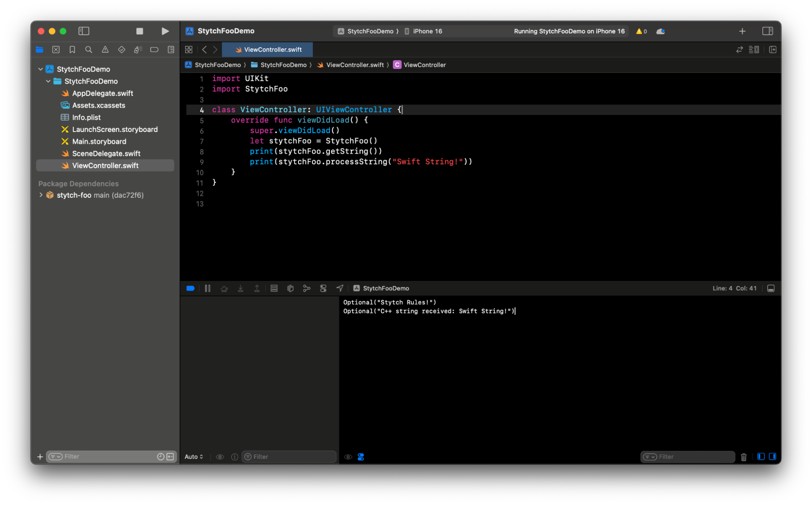The image size is (812, 505).
Task: Open AppDelegate.swift in the navigator
Action: (102, 93)
